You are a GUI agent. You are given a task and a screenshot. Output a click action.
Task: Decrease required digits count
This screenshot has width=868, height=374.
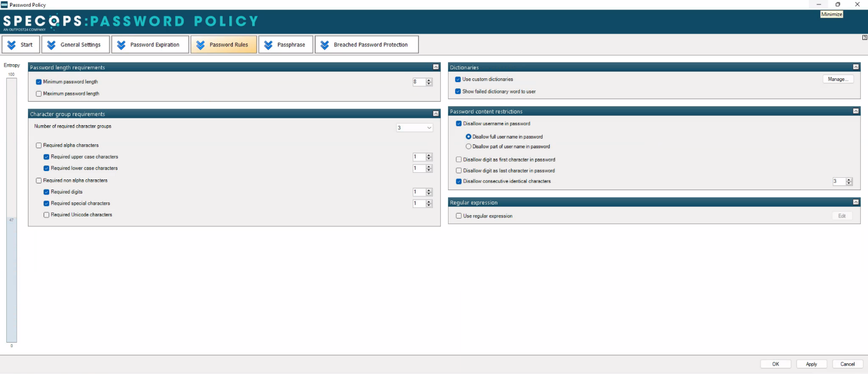(x=429, y=195)
